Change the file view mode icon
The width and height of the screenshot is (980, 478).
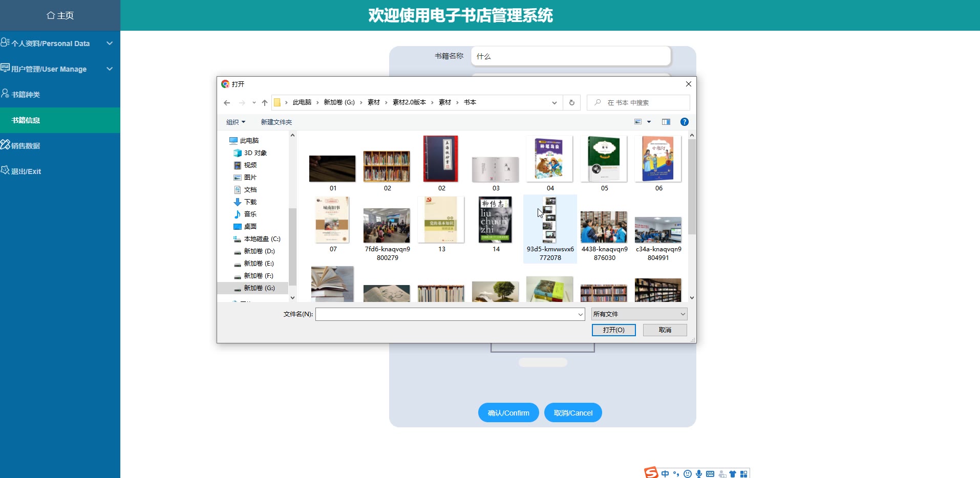(638, 122)
